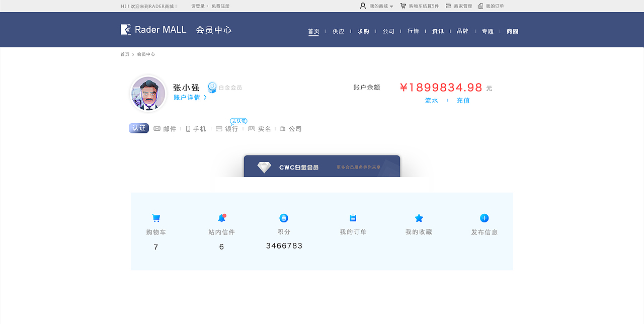Click the points value 3466783
The image size is (644, 324).
point(284,246)
